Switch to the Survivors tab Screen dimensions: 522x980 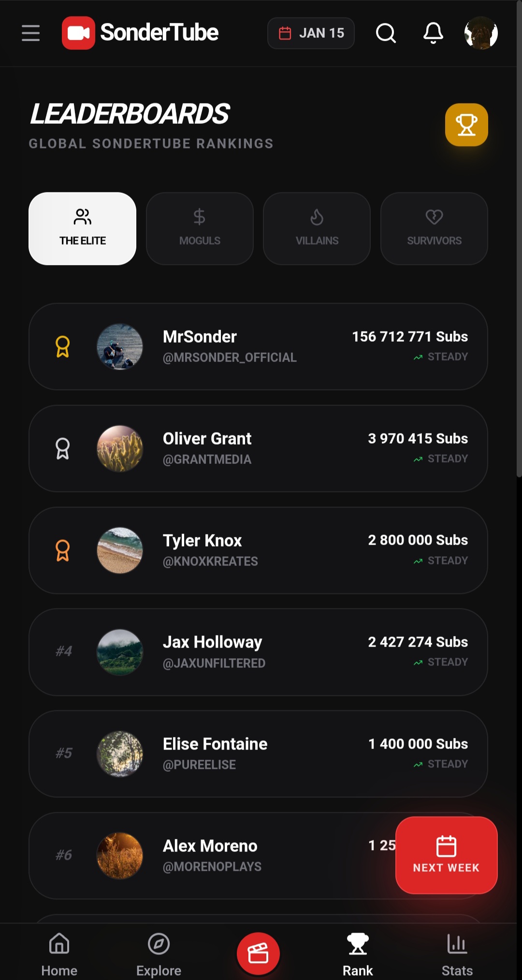pos(434,229)
